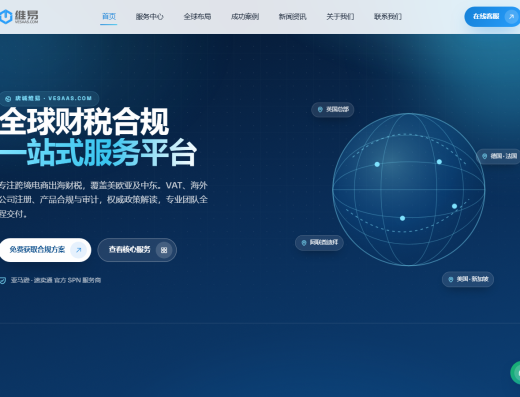Select the 新加坡 location label
This screenshot has height=397, width=520.
(x=468, y=279)
